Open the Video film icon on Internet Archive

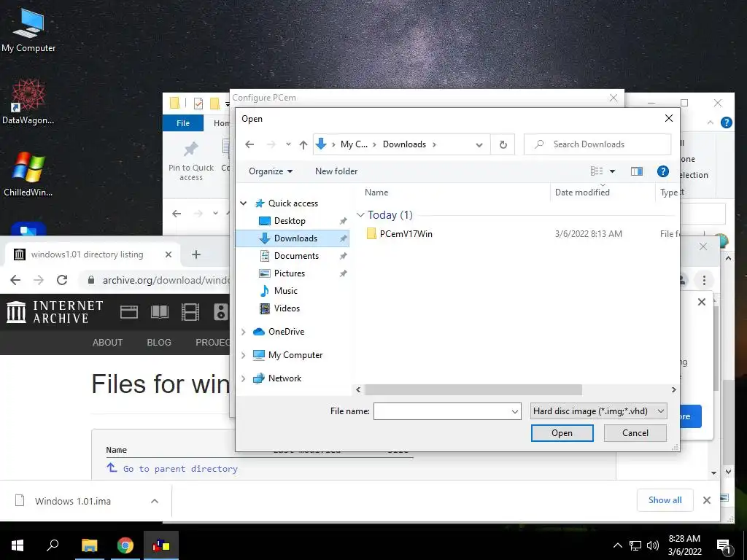tap(190, 312)
